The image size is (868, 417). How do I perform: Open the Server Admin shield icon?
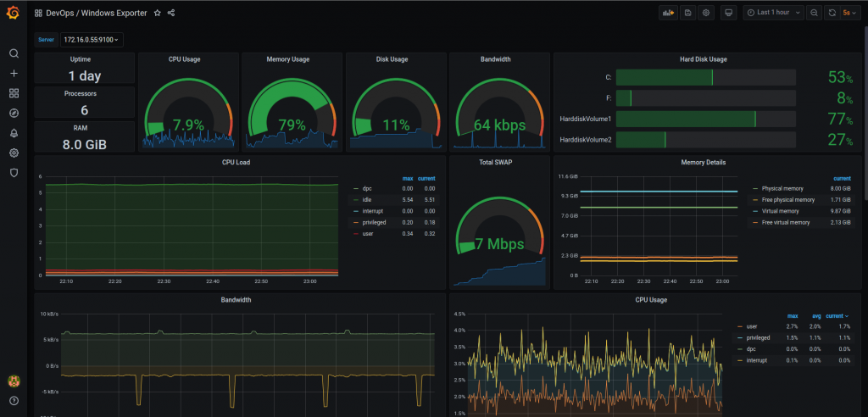[14, 173]
